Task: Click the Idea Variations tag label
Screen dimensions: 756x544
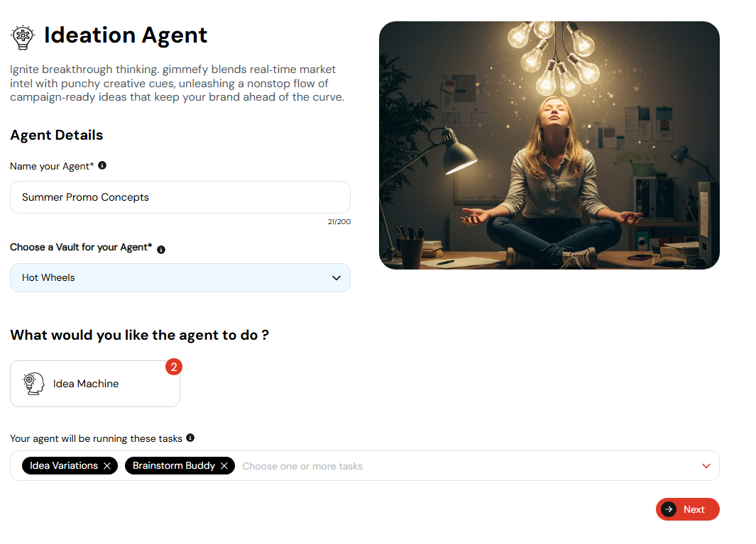Action: tap(64, 465)
